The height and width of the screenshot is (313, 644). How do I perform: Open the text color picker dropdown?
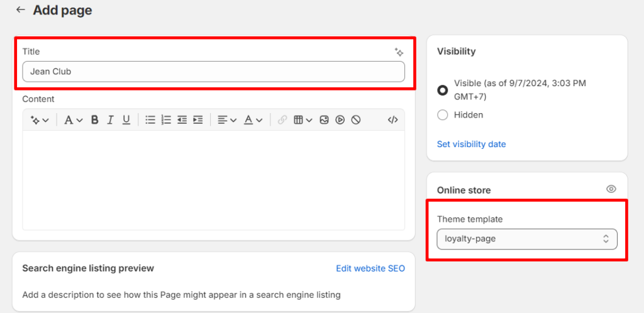tap(253, 119)
